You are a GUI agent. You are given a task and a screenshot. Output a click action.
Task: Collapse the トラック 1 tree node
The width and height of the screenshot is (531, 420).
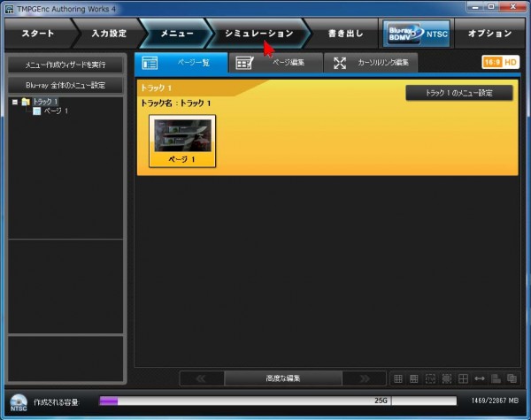pyautogui.click(x=14, y=103)
